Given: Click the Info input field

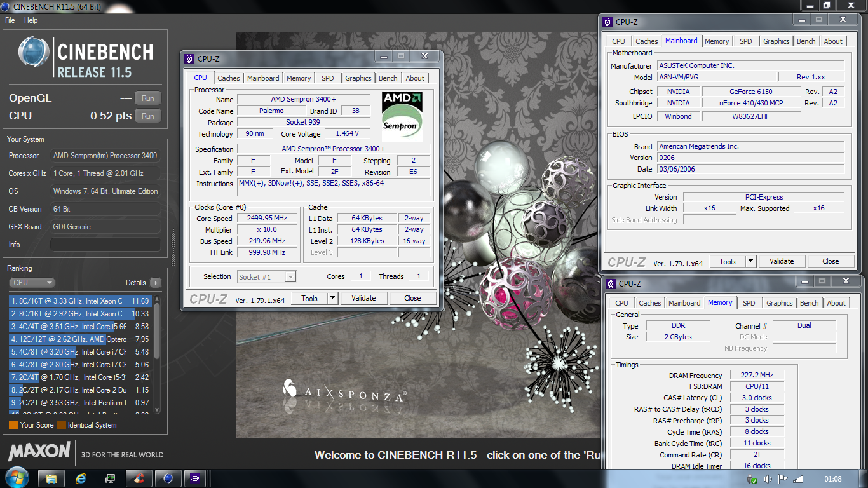Looking at the screenshot, I should (105, 245).
